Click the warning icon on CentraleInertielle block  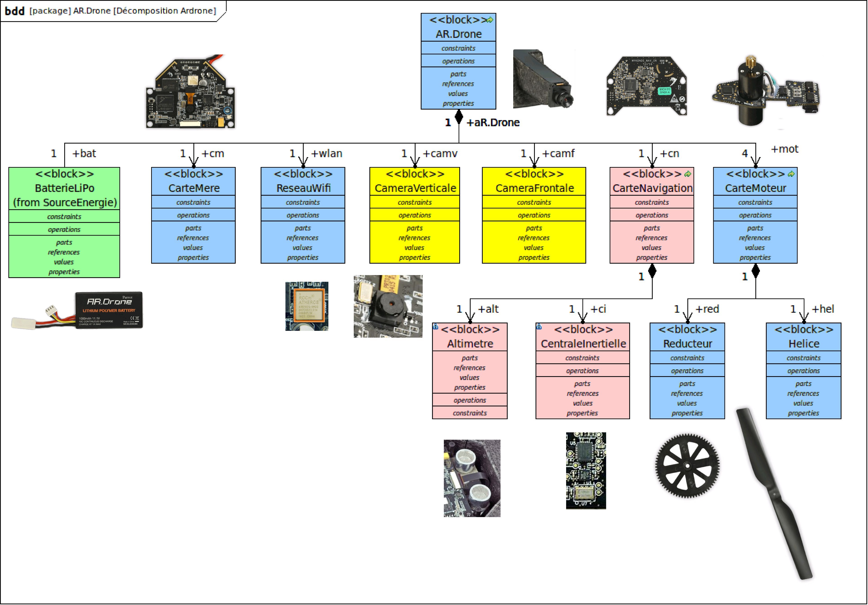539,326
